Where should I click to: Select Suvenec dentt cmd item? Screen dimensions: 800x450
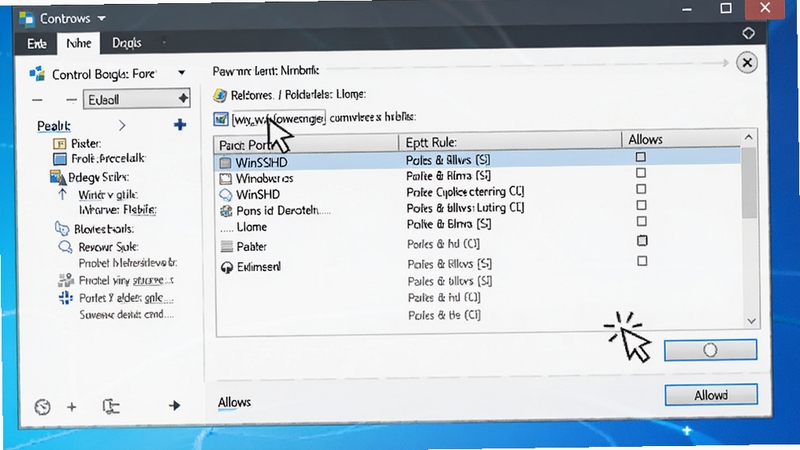coord(126,315)
